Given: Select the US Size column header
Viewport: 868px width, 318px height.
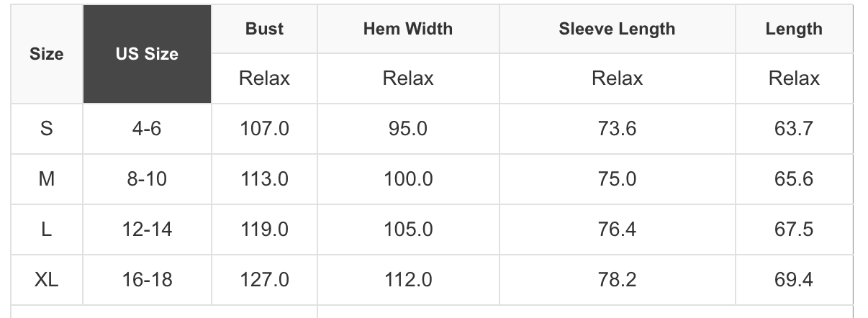Looking at the screenshot, I should (x=147, y=54).
